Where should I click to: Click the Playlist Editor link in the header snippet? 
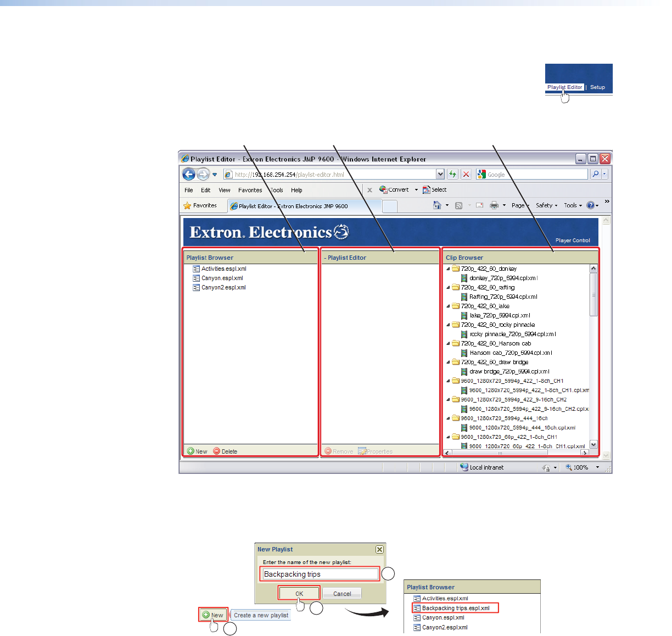click(x=564, y=87)
